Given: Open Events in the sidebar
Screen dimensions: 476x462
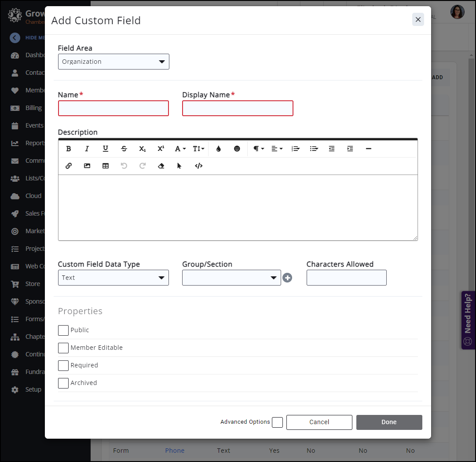Looking at the screenshot, I should click(27, 126).
